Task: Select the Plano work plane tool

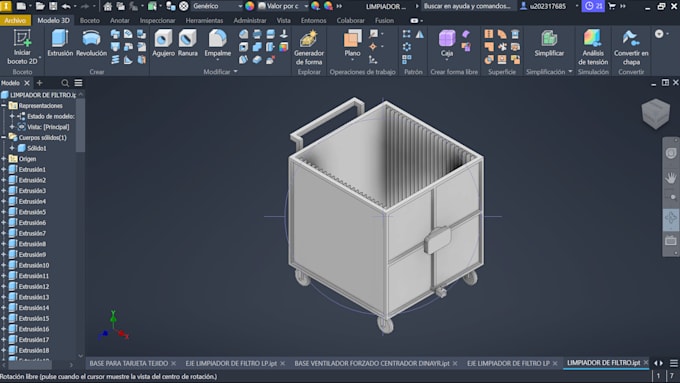Action: 352,43
